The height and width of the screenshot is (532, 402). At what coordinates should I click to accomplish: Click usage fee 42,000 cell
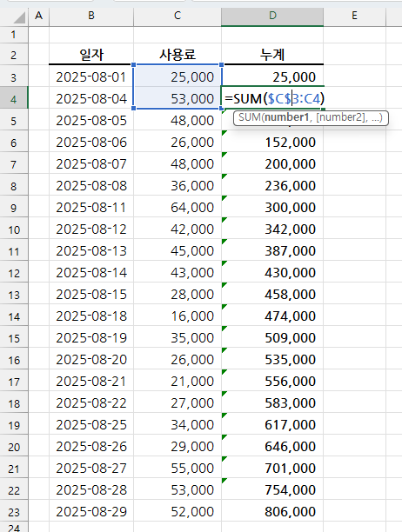(178, 229)
